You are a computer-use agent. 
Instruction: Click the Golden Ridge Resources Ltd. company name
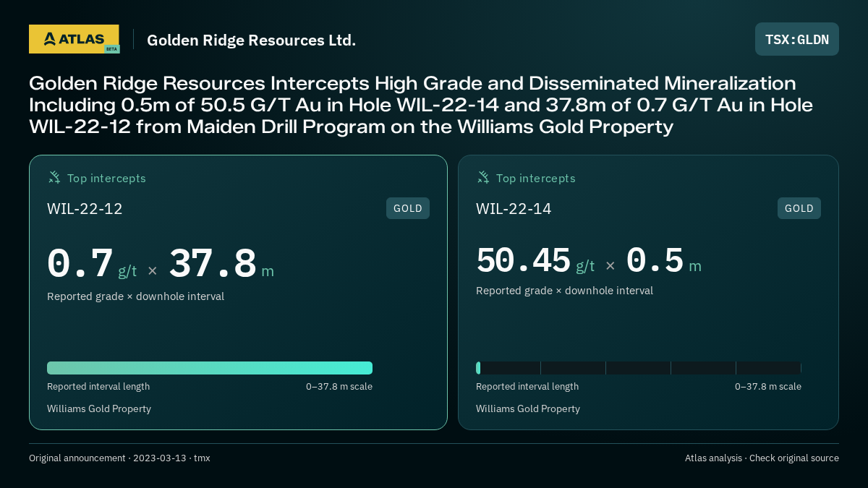[251, 40]
